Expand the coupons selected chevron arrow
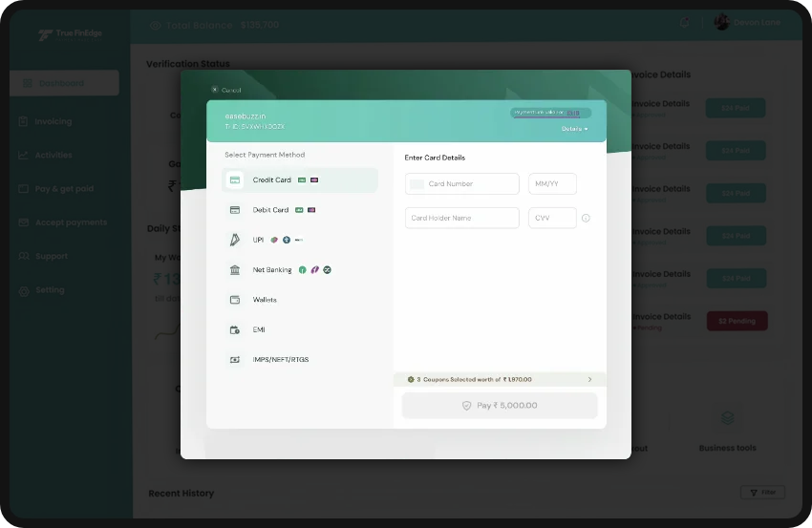The width and height of the screenshot is (812, 528). click(589, 380)
